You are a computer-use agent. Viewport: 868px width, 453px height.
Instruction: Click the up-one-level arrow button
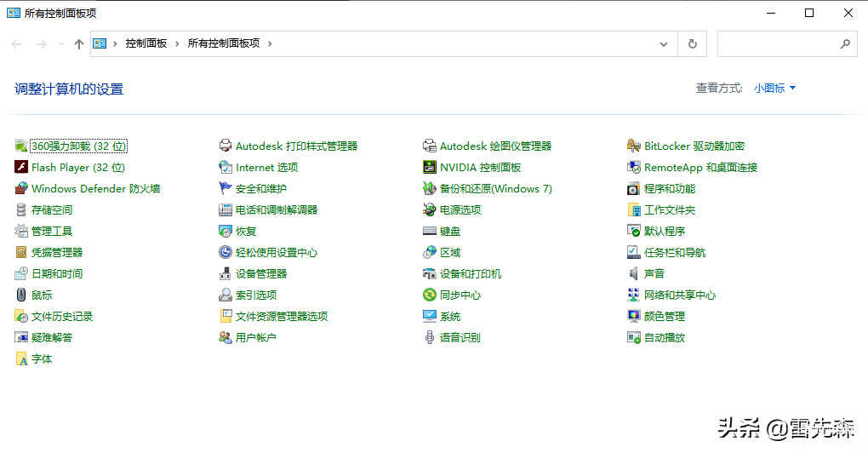[x=79, y=43]
